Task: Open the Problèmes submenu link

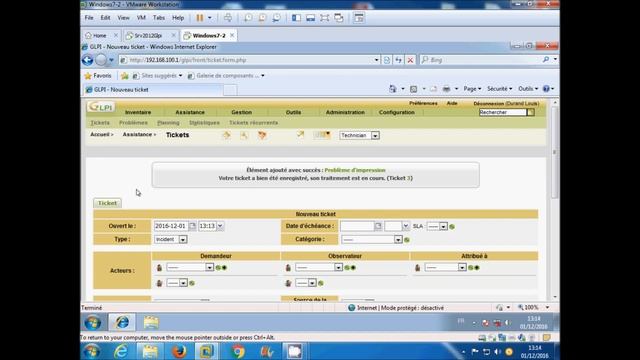Action: [133, 123]
